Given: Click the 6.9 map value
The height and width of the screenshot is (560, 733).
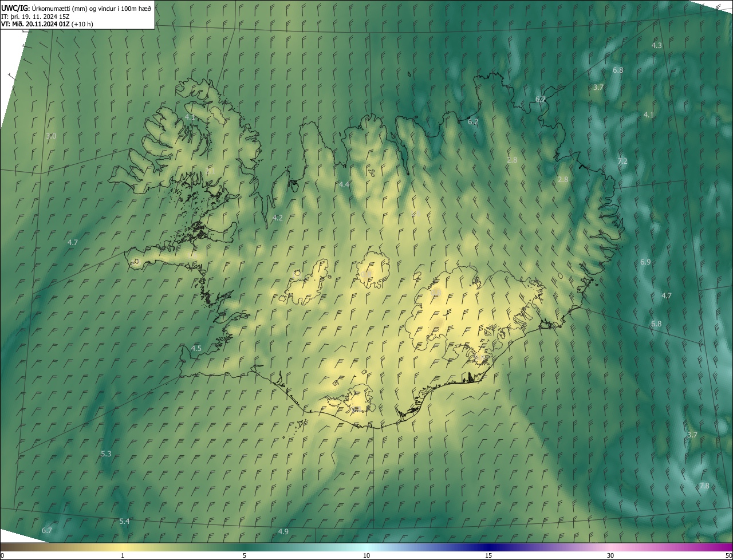Looking at the screenshot, I should (x=645, y=262).
